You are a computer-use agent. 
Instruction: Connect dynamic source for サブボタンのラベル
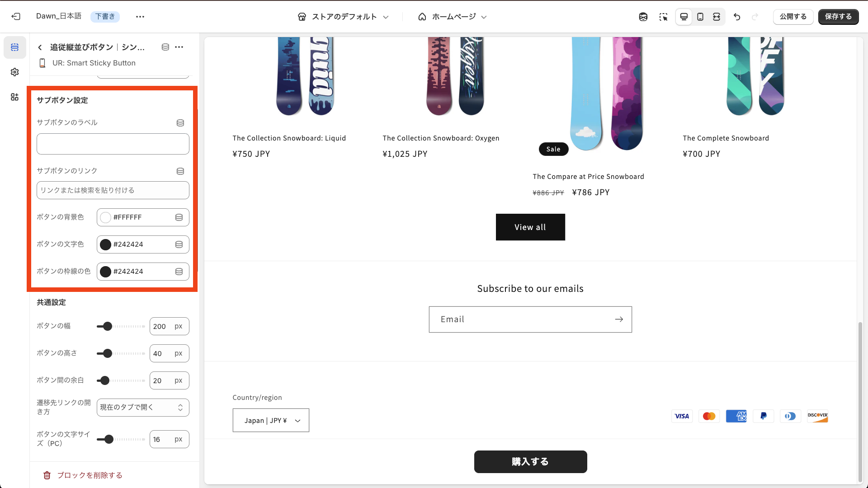tap(180, 122)
